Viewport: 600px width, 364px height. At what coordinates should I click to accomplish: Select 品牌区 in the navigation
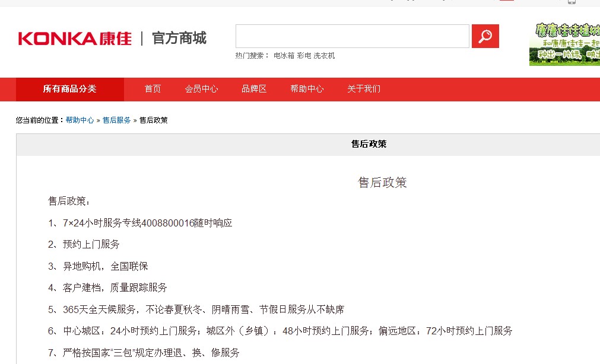253,88
